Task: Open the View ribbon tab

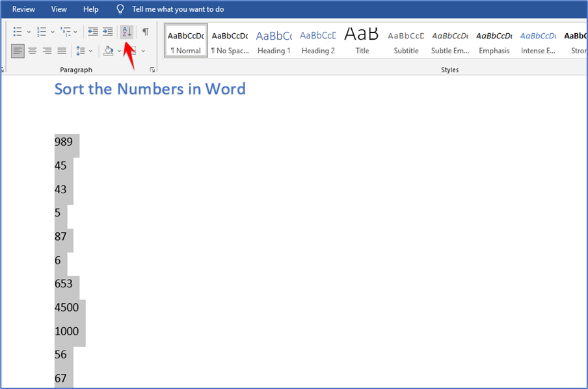Action: 59,9
